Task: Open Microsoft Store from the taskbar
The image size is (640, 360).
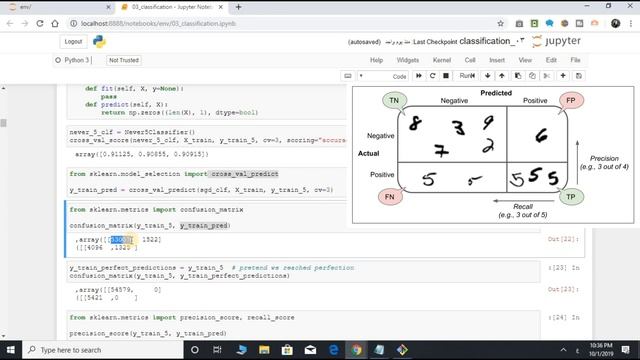Action: (287, 350)
